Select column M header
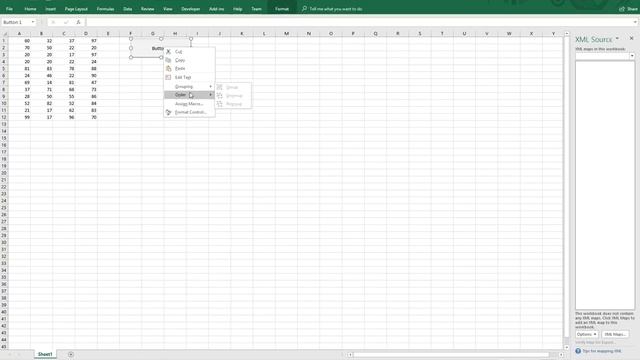This screenshot has width=640, height=360. [286, 33]
